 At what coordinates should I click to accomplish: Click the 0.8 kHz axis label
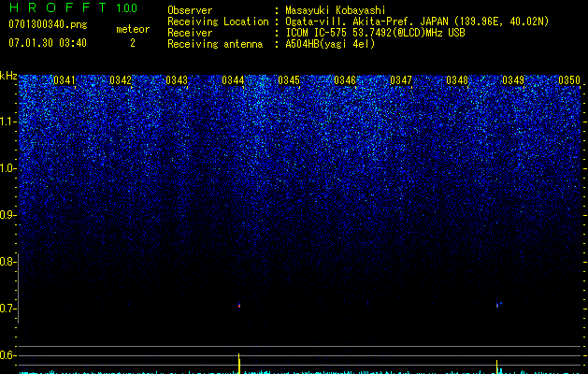tap(7, 262)
